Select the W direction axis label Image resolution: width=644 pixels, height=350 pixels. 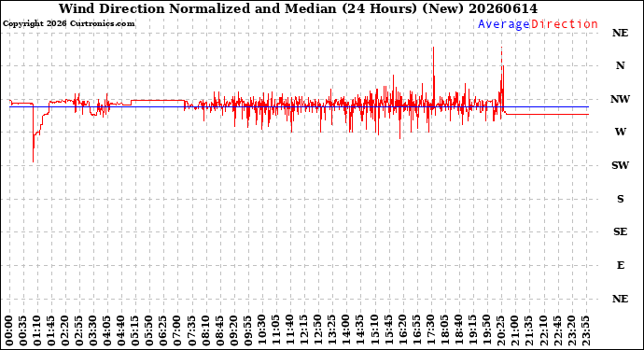(x=620, y=132)
